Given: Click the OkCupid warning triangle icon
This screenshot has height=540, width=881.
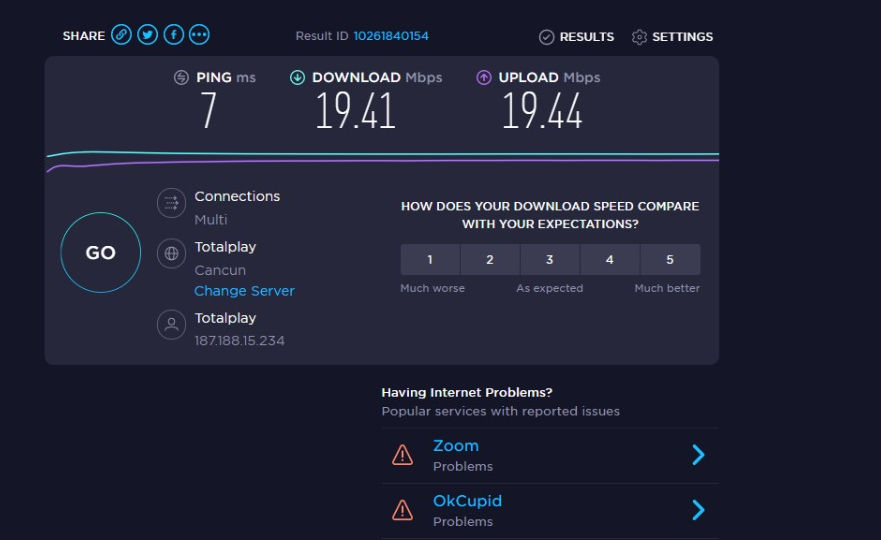Looking at the screenshot, I should click(x=402, y=510).
